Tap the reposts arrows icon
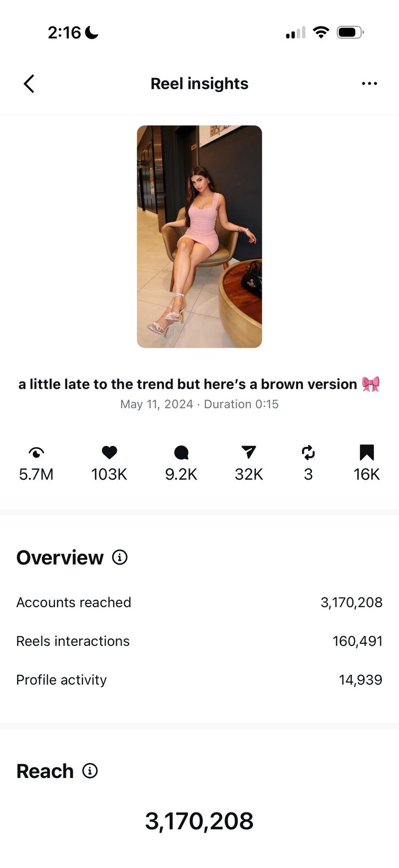This screenshot has height=868, width=399. (x=308, y=453)
